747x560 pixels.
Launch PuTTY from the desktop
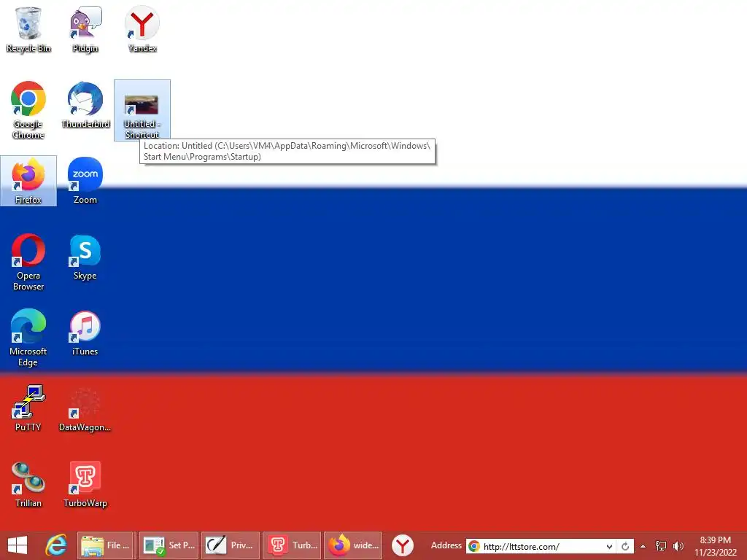pyautogui.click(x=28, y=408)
